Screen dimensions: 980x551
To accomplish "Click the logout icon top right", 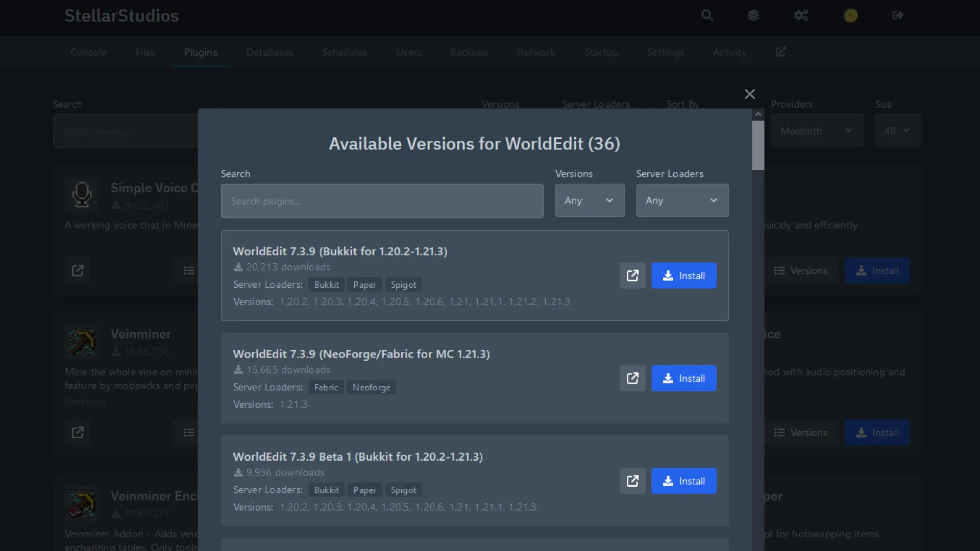I will (x=898, y=15).
